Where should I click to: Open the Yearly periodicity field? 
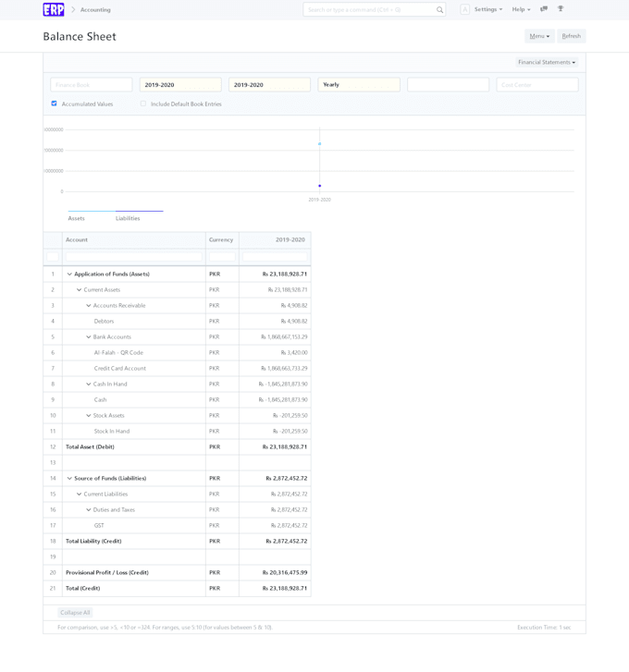point(359,85)
